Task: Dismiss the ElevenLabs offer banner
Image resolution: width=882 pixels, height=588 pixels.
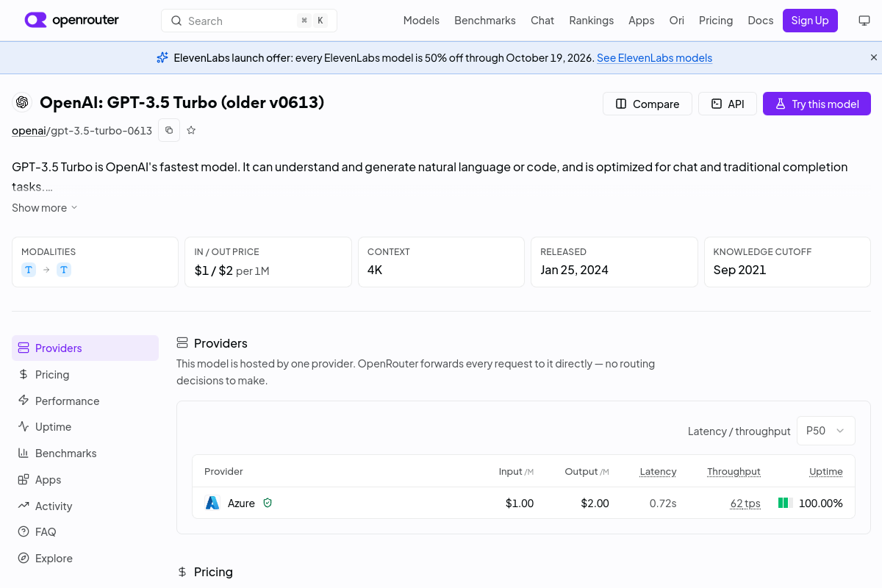Action: pos(874,57)
